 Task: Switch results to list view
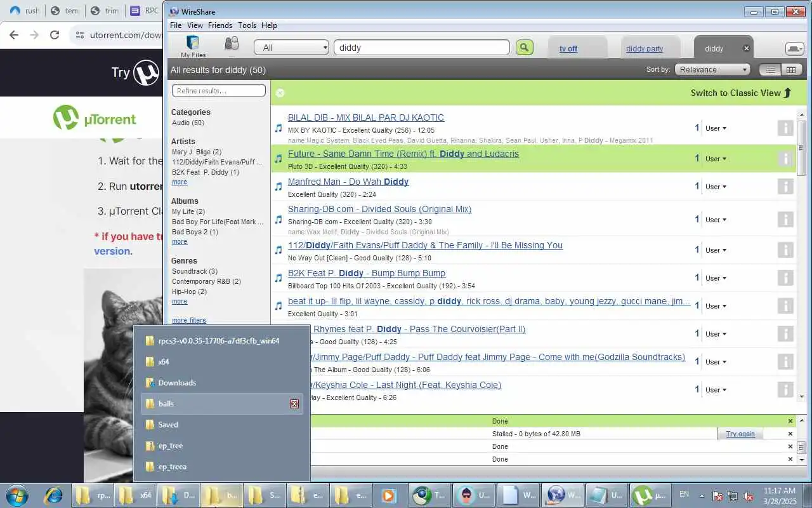point(770,70)
